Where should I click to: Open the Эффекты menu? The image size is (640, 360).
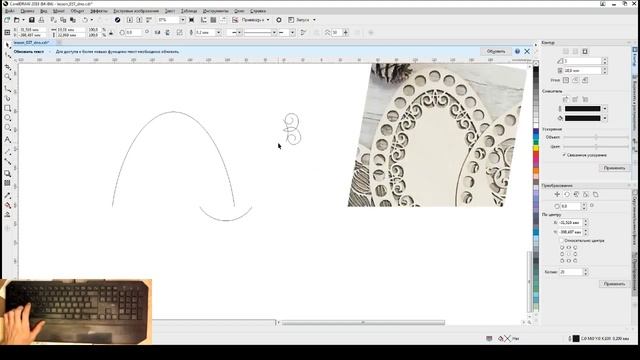tap(99, 11)
